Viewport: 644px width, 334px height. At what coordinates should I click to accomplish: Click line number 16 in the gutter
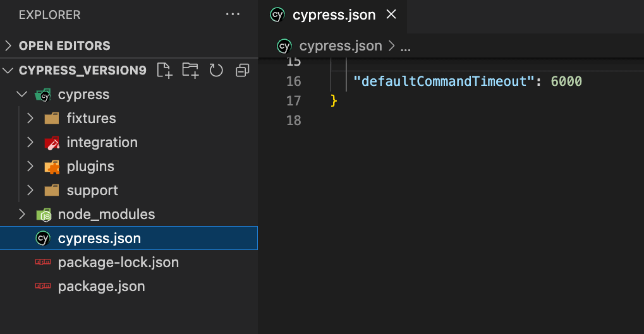tap(294, 81)
